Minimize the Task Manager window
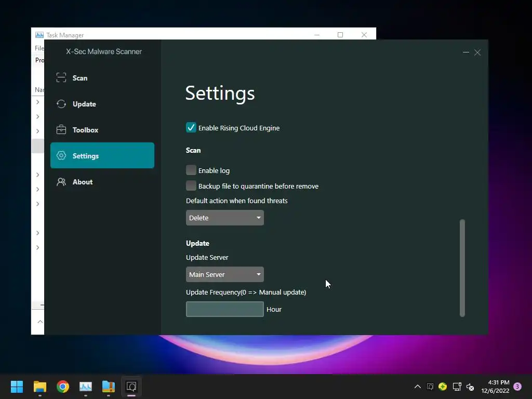Screen dimensions: 532x399 (x=317, y=35)
